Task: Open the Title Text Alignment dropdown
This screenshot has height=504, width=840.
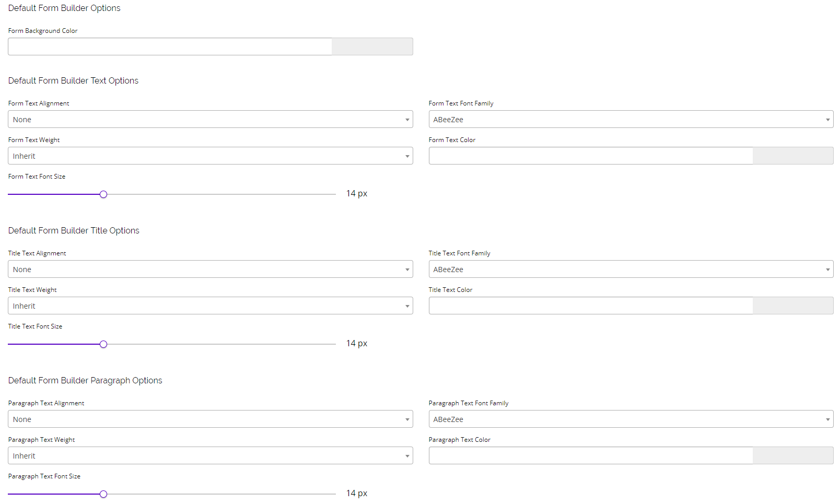Action: click(x=210, y=269)
